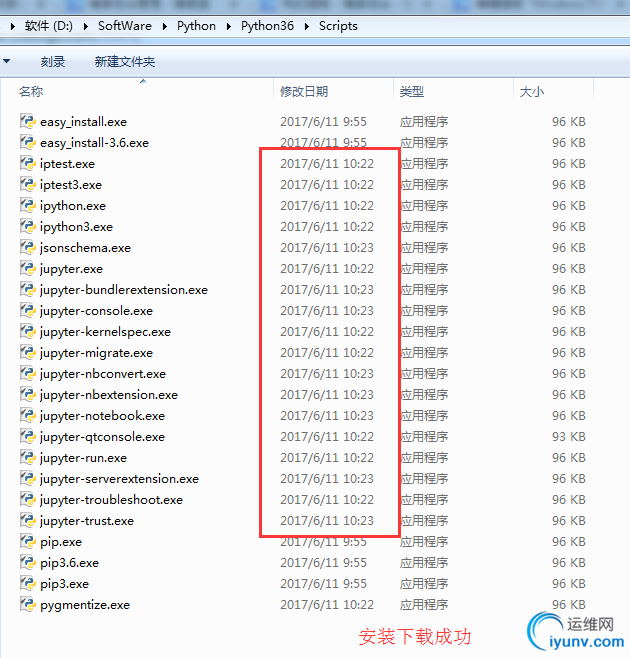This screenshot has height=658, width=630.
Task: Select the file name jupyter-serverextension.exe
Action: click(119, 478)
